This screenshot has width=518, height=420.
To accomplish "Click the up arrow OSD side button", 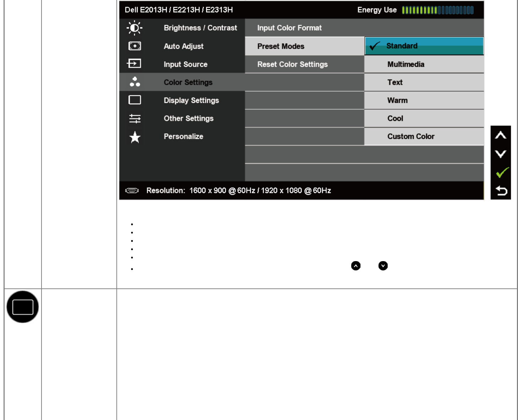I will [501, 135].
